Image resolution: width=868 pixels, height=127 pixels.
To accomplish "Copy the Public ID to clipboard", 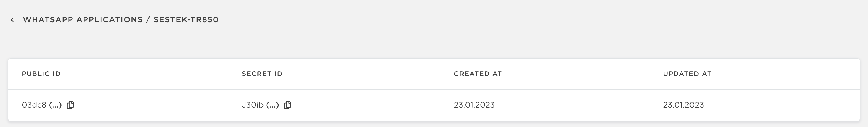I will (70, 105).
